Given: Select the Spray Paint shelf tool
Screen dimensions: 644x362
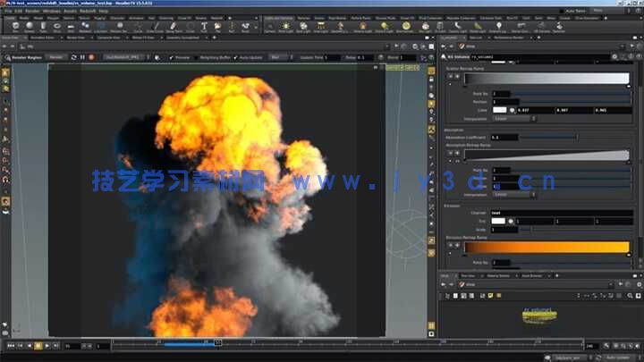Looking at the screenshot, I should (x=174, y=27).
